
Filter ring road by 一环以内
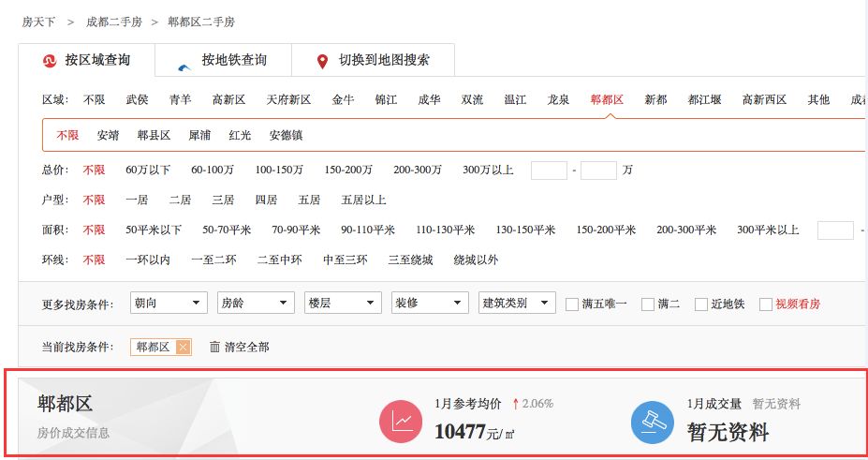[148, 260]
